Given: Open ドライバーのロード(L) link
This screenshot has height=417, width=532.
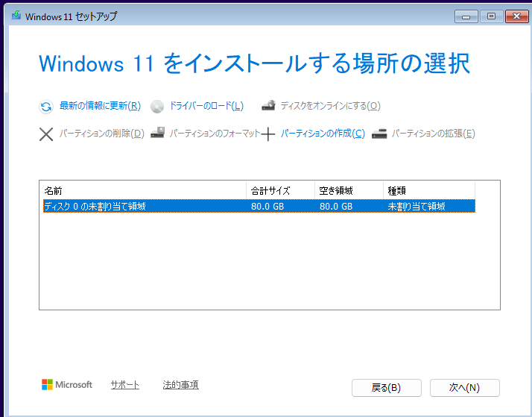Looking at the screenshot, I should tap(206, 106).
